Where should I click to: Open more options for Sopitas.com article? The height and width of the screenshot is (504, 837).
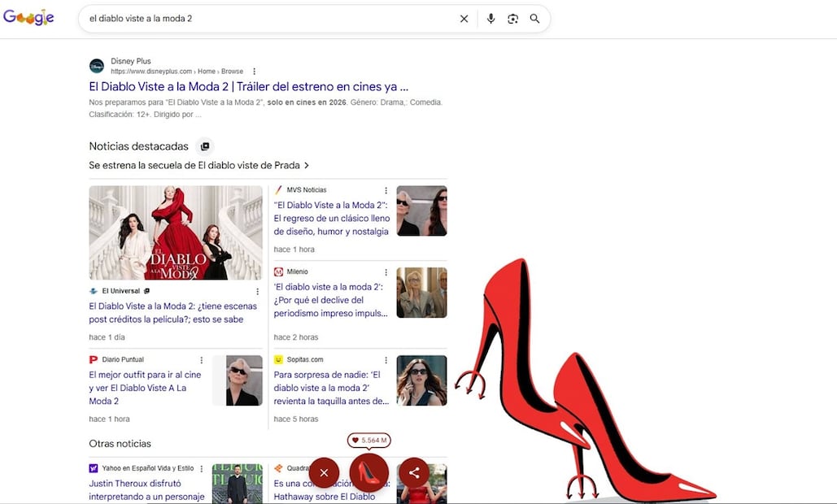click(x=386, y=360)
